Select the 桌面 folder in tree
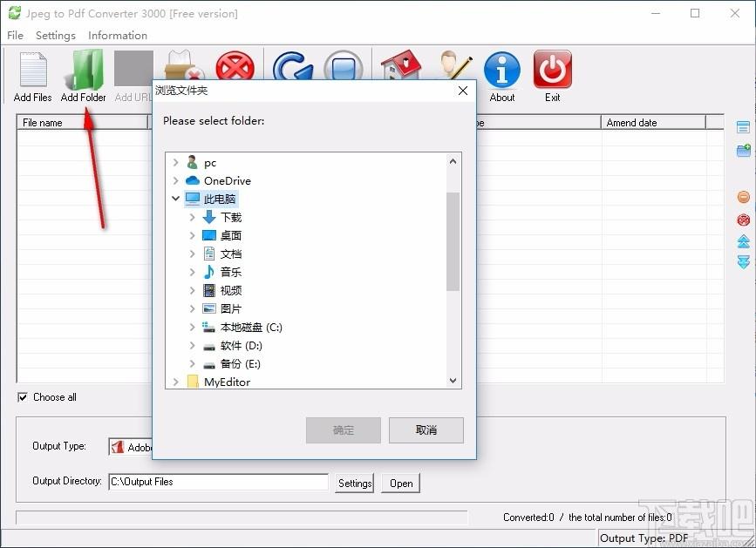Viewport: 756px width, 548px height. pyautogui.click(x=230, y=236)
